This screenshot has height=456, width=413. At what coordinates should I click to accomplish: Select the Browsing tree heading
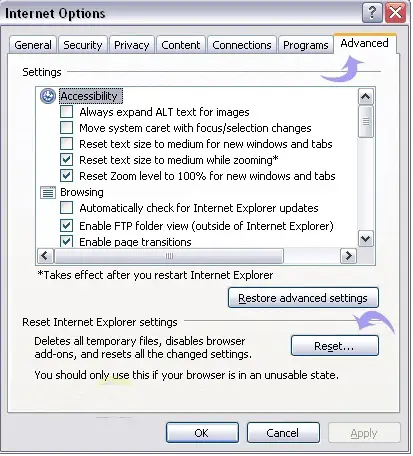82,192
